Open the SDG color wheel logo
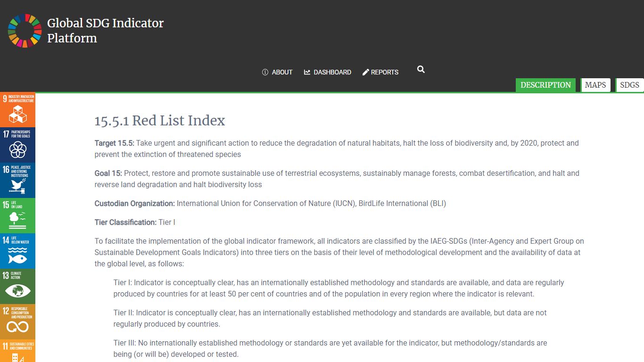Viewport: 644px width, 362px height. click(25, 31)
